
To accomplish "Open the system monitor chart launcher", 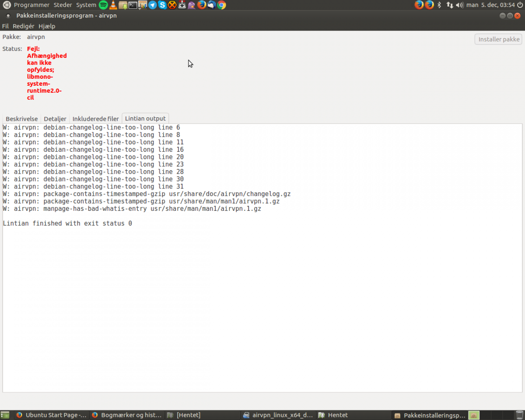I will pyautogui.click(x=143, y=5).
